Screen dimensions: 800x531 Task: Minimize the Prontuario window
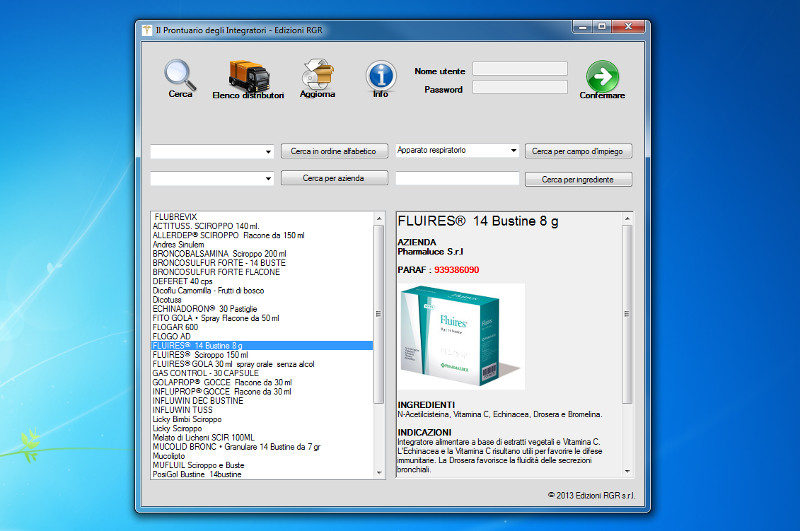(582, 26)
